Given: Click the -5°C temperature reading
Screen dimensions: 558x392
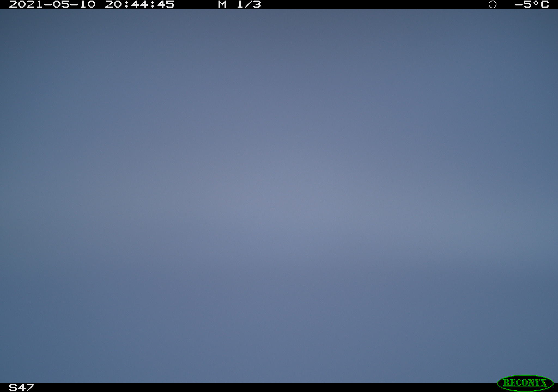Looking at the screenshot, I should point(532,4).
